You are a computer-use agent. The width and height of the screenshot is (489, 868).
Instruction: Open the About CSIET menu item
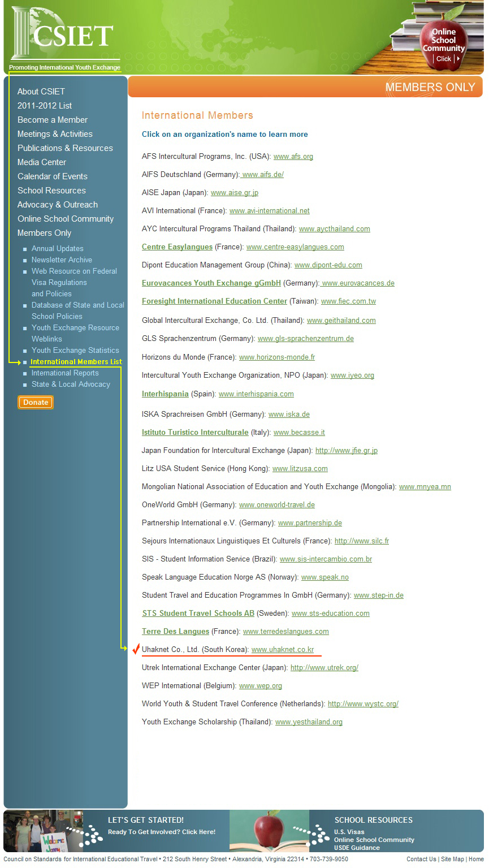(x=41, y=92)
